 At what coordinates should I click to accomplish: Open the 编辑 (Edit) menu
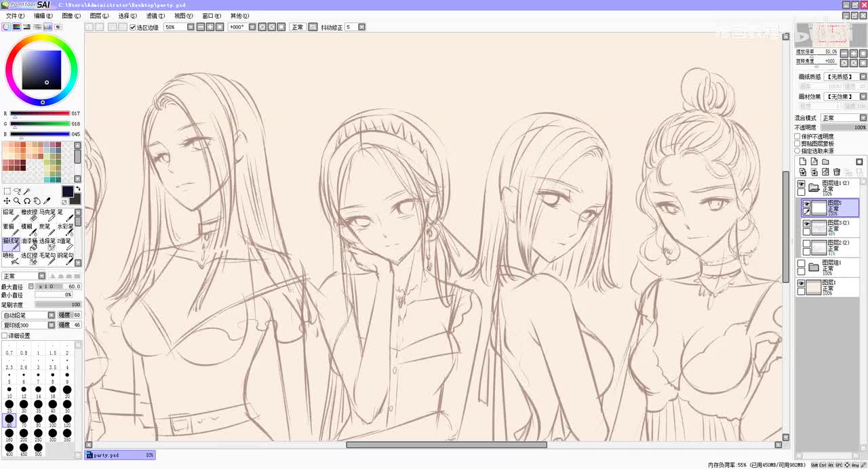[43, 16]
